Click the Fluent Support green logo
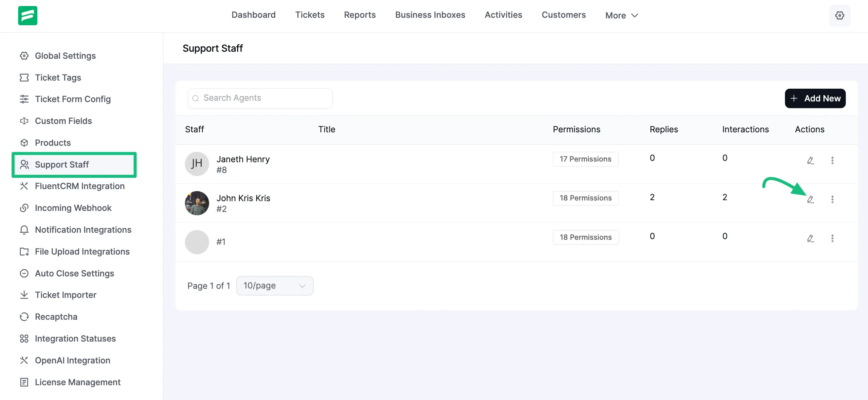 click(x=28, y=15)
